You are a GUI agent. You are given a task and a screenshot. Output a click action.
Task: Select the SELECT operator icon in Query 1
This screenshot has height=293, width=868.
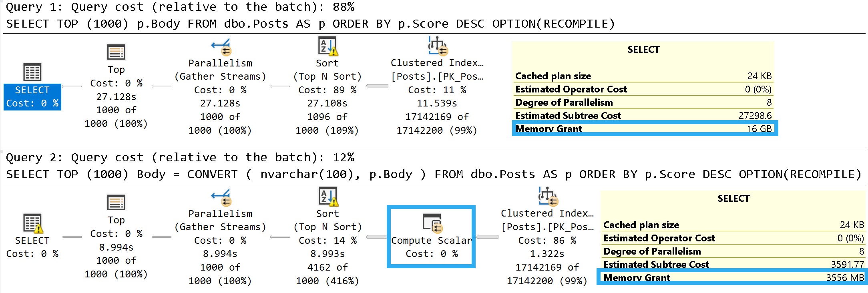[x=32, y=72]
